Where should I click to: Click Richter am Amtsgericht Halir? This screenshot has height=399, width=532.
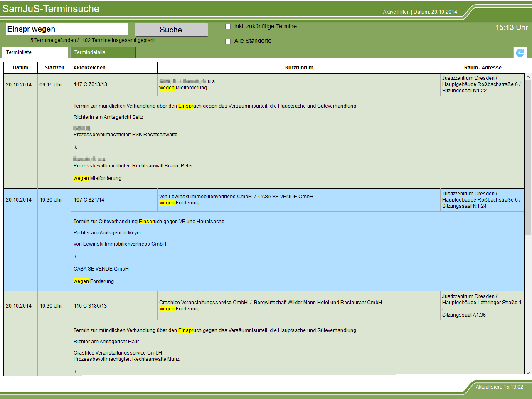[x=106, y=342]
